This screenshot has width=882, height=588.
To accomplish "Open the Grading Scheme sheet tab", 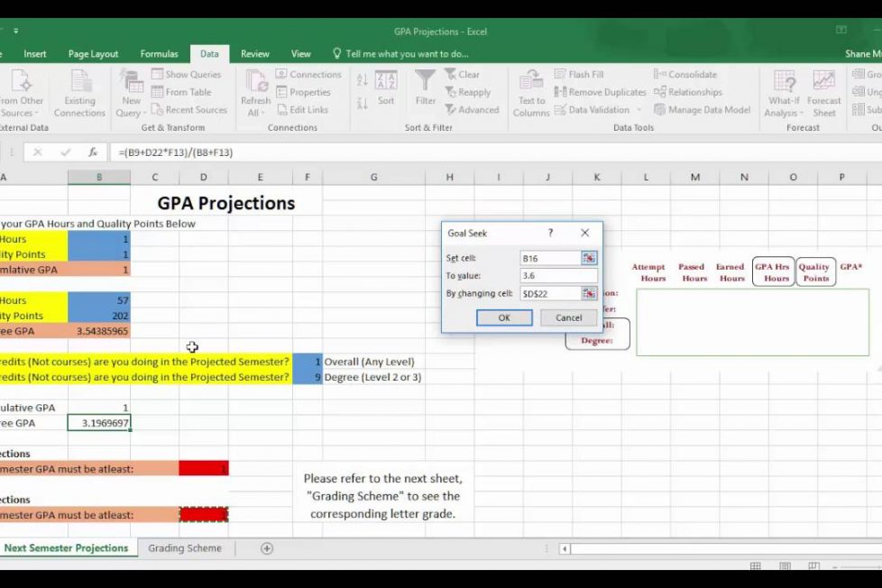I will [x=185, y=547].
